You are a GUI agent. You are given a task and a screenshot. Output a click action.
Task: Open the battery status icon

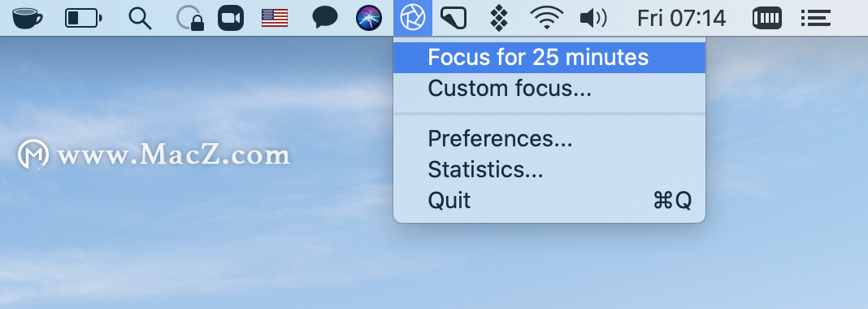click(x=84, y=18)
